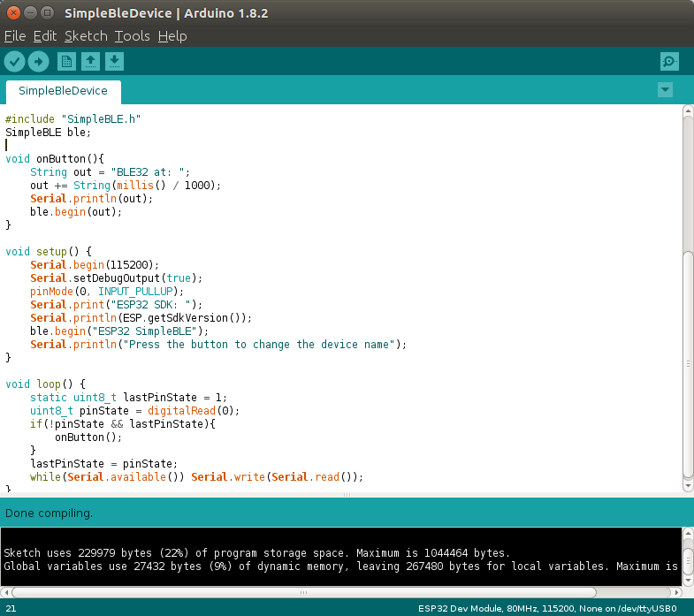This screenshot has height=616, width=694.
Task: Open the Serial Monitor
Action: pyautogui.click(x=669, y=62)
